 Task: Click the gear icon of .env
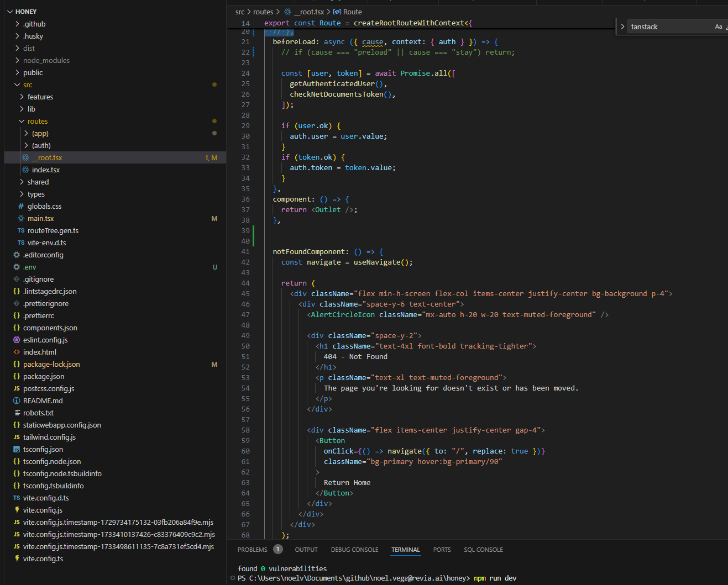[17, 267]
